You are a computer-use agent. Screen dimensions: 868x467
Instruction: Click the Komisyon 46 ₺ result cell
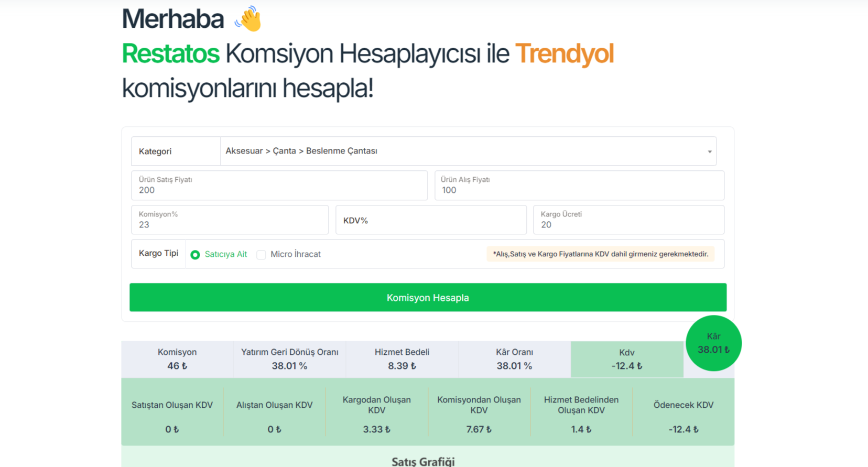(x=177, y=359)
